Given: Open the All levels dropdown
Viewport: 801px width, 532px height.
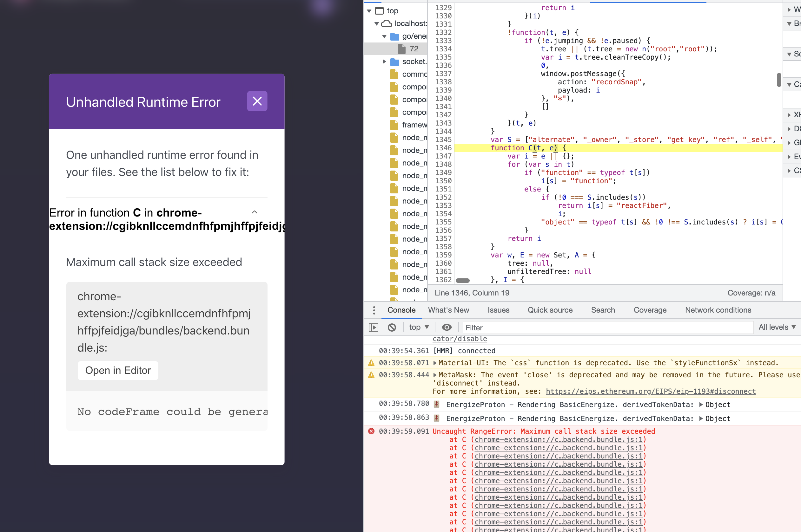Looking at the screenshot, I should tap(777, 327).
